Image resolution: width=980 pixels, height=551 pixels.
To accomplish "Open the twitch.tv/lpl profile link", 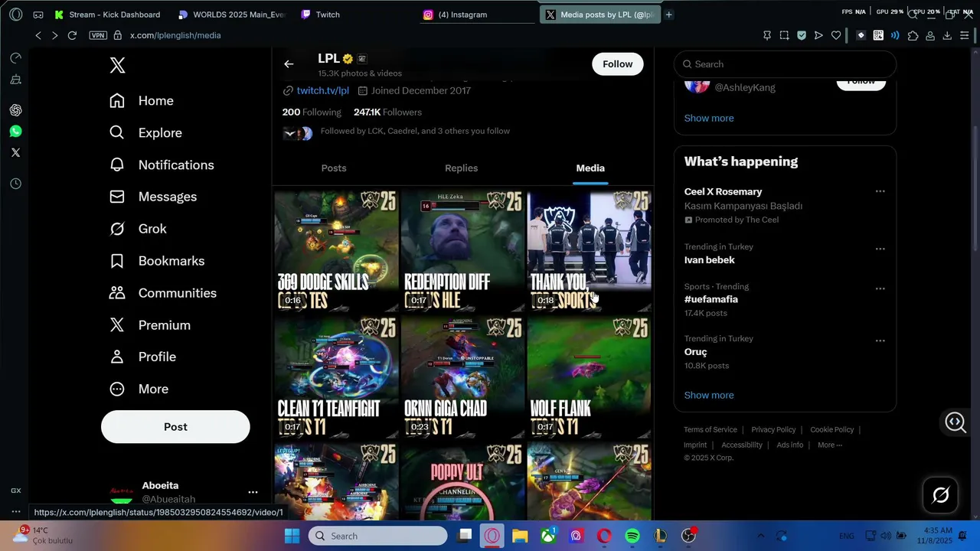I will click(x=322, y=90).
